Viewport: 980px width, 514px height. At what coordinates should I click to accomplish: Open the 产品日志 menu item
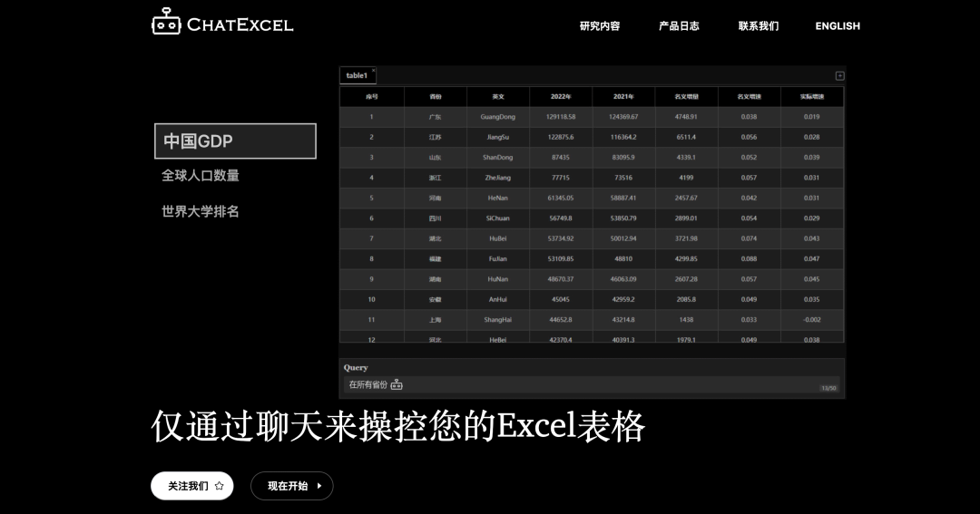(x=679, y=25)
